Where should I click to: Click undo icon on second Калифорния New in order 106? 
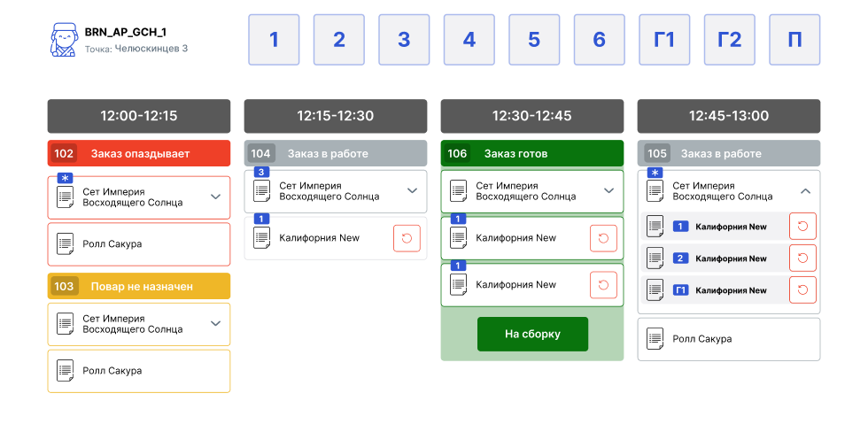click(x=603, y=285)
